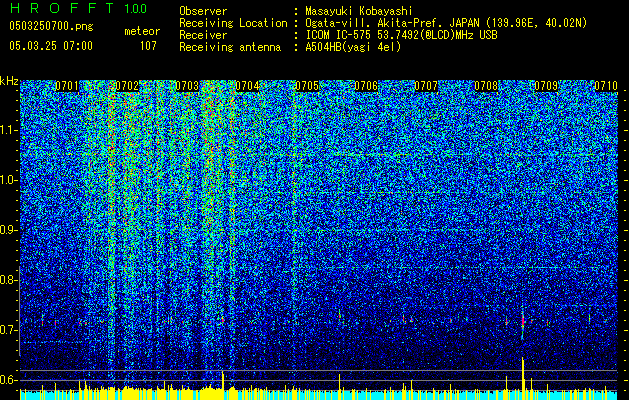Screen dimensions: 629x400
Task: Click the meteor count 107
Action: click(x=148, y=46)
